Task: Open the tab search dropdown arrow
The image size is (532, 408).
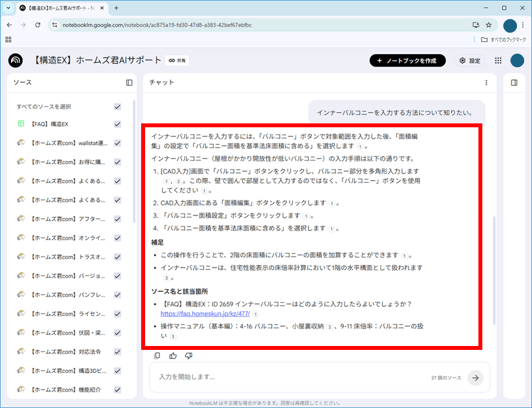Action: pyautogui.click(x=11, y=8)
